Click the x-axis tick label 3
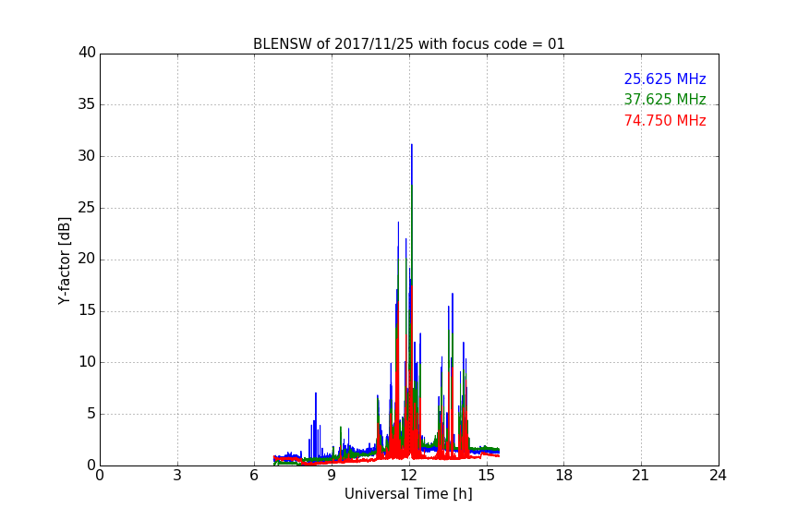 (177, 476)
